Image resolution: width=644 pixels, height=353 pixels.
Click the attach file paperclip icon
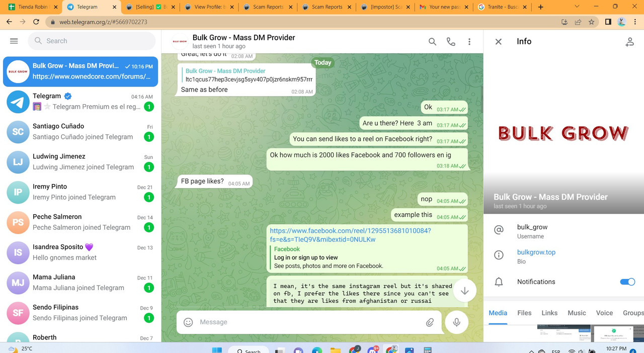click(x=430, y=322)
